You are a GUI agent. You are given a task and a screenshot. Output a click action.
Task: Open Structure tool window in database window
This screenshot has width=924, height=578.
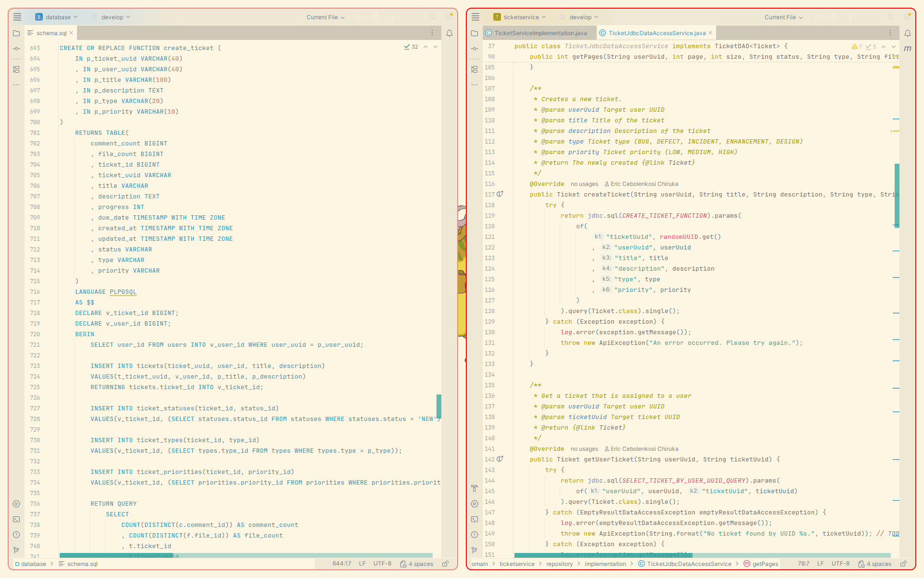(x=16, y=69)
